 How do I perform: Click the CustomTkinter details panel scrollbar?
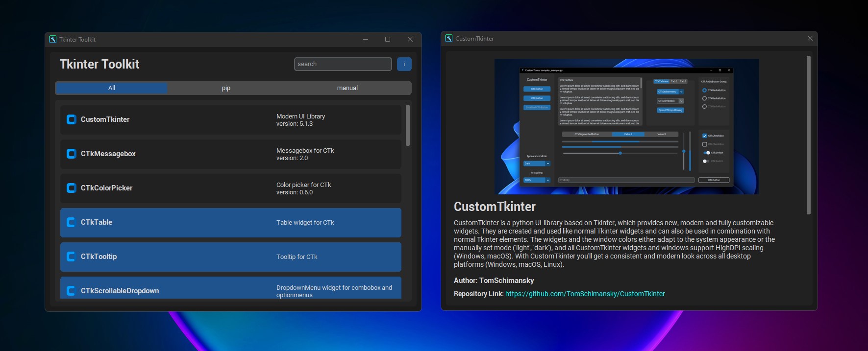tap(808, 135)
